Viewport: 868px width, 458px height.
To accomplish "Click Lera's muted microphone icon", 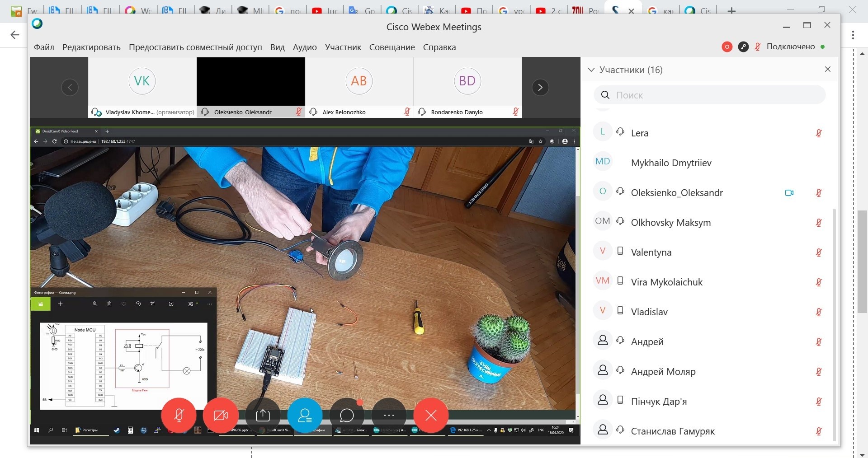I will (819, 133).
